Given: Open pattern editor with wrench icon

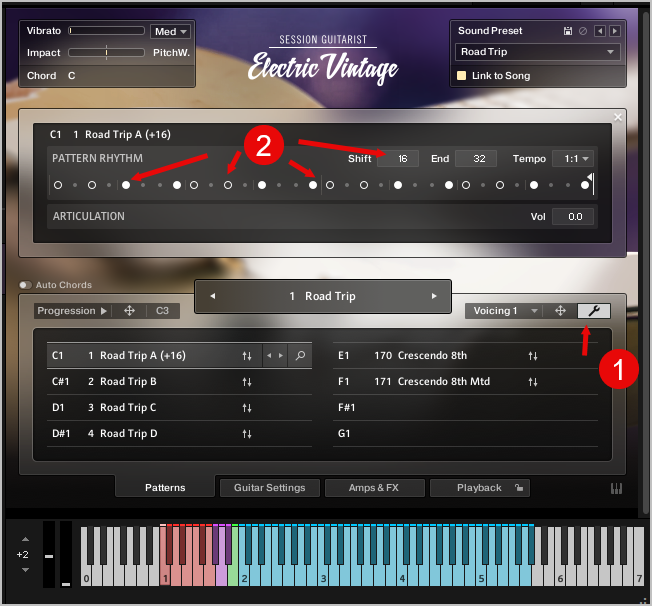Looking at the screenshot, I should (594, 311).
